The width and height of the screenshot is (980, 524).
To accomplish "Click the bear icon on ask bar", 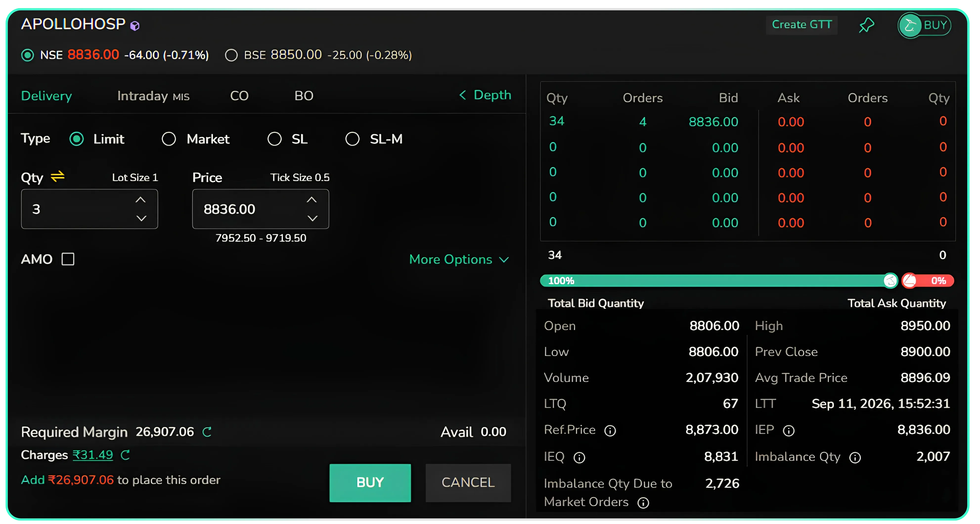I will (x=910, y=281).
